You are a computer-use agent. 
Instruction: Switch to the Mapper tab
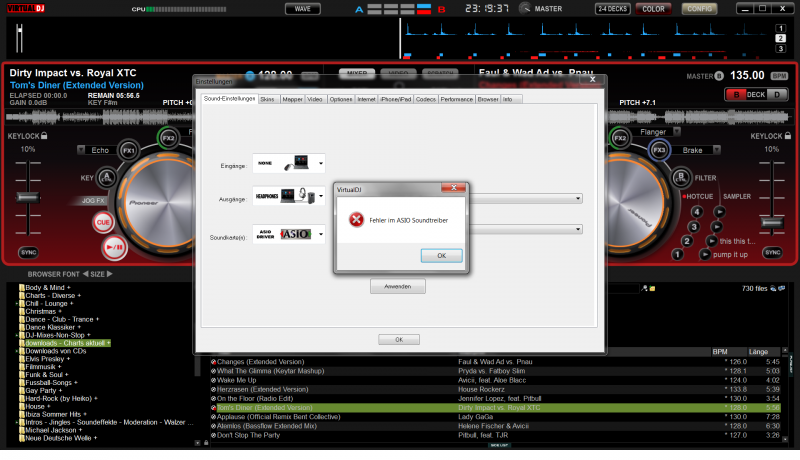tap(292, 99)
